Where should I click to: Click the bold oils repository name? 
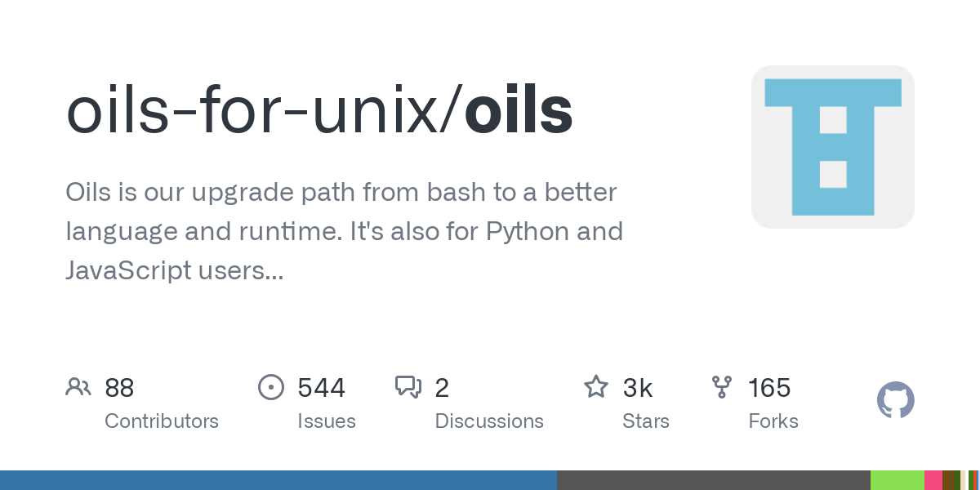tap(519, 111)
